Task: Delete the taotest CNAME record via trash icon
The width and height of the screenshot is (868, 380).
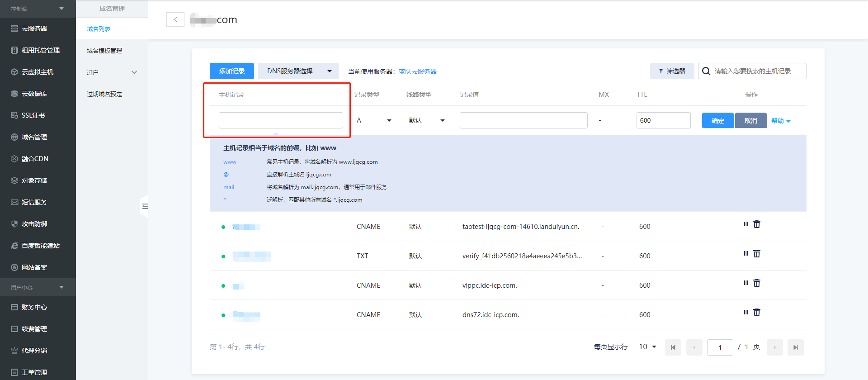Action: (x=757, y=224)
